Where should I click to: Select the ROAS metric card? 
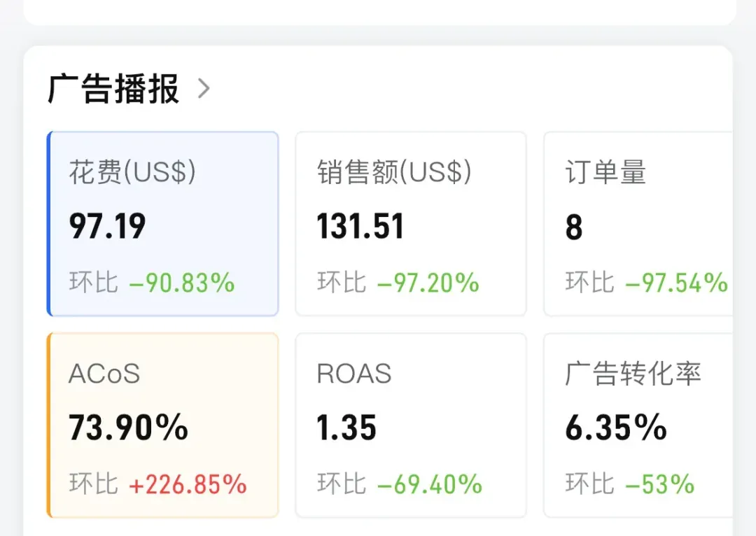tap(411, 425)
